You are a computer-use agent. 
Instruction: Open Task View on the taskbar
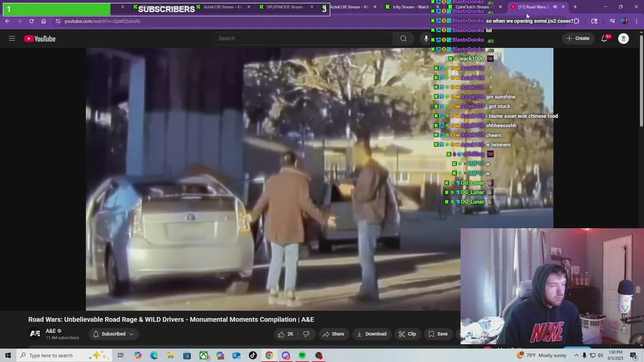[x=121, y=355]
